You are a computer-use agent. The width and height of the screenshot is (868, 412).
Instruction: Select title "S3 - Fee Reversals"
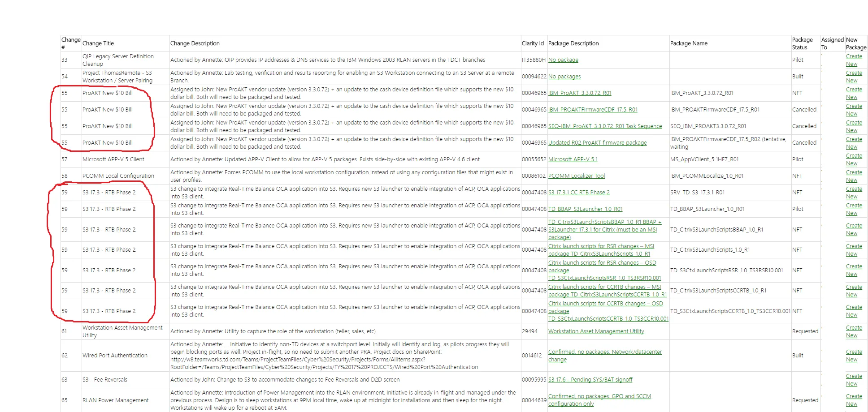point(105,380)
